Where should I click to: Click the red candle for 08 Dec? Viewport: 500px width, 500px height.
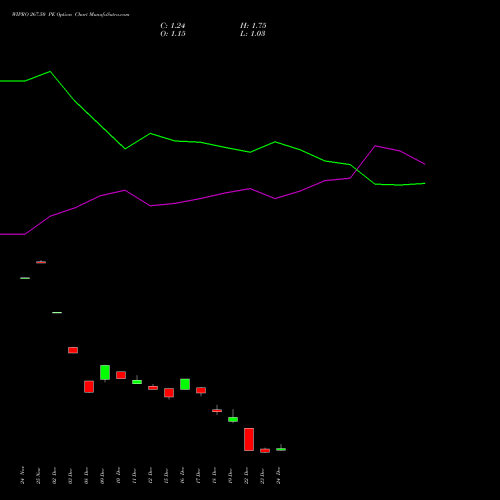[89, 387]
